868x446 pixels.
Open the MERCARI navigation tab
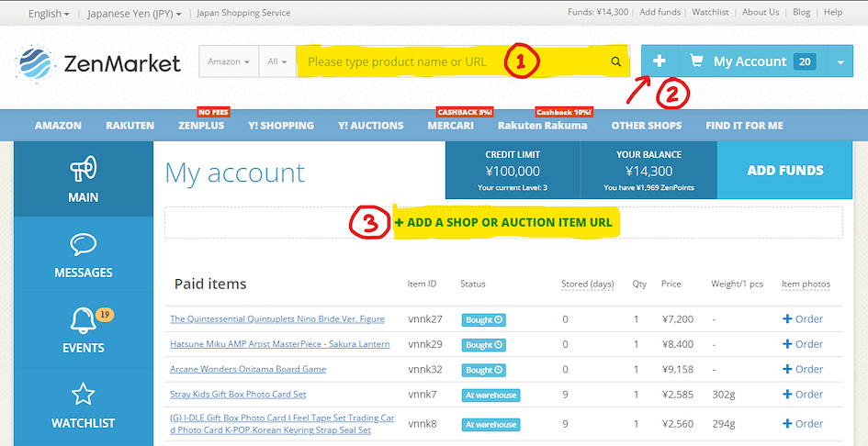point(451,126)
